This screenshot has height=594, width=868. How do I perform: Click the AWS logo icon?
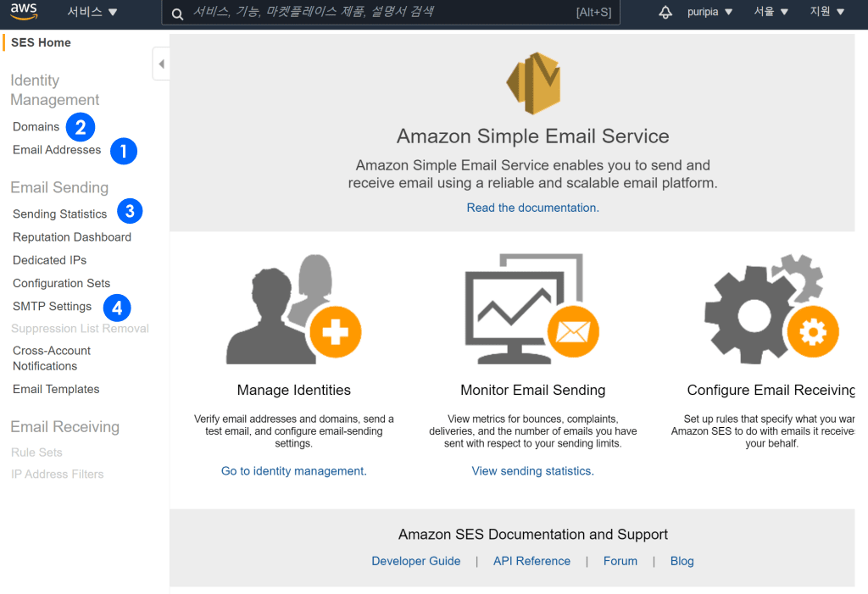(22, 11)
